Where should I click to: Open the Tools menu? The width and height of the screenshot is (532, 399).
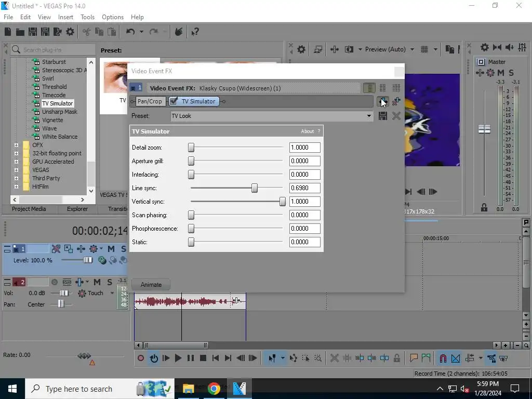[x=87, y=17]
